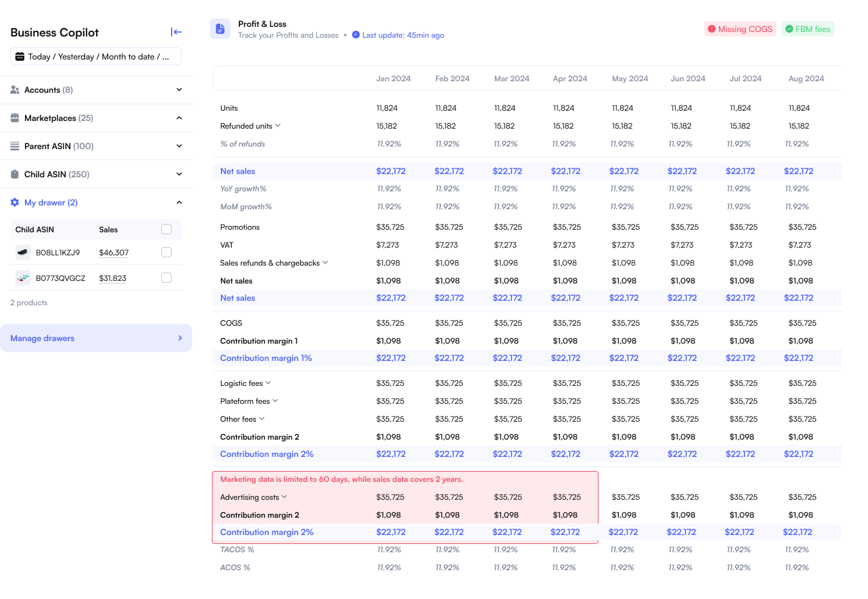Viewport: 868px width, 599px height.
Task: Click the last update clock icon
Action: pos(356,35)
